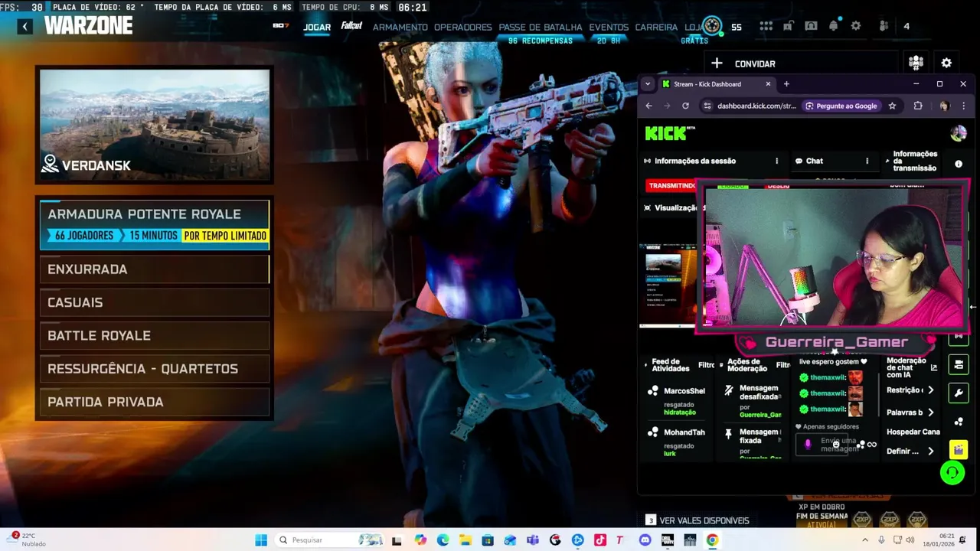Screen dimensions: 980x551
Task: Open the Warzone notifications bell
Action: [834, 26]
